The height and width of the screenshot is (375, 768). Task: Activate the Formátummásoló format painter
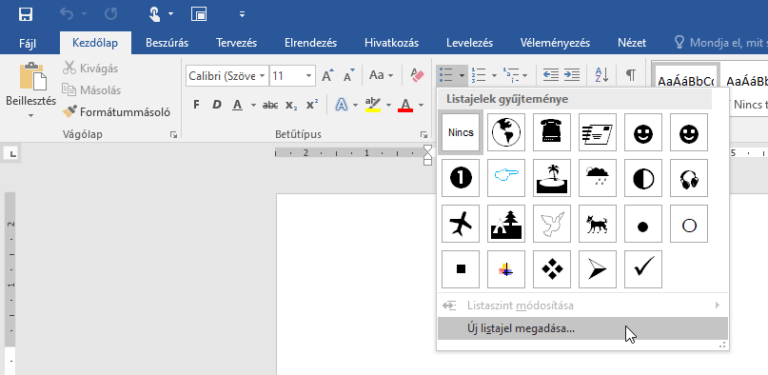[x=117, y=112]
